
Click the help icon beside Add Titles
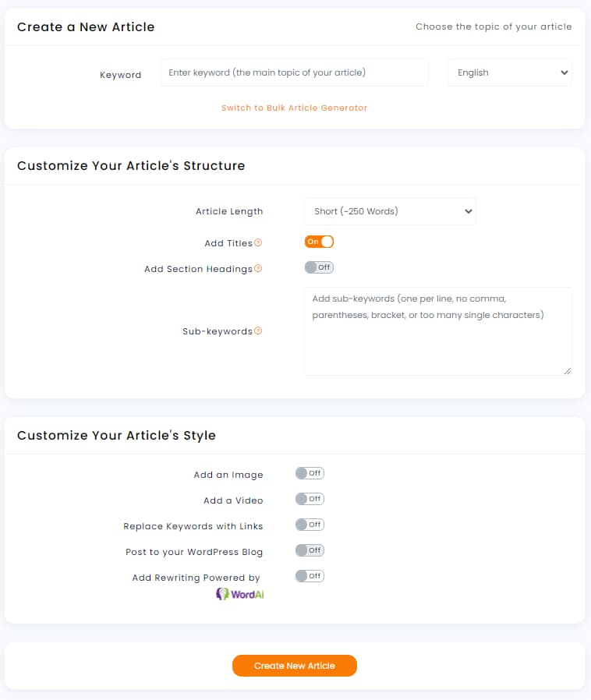point(258,243)
